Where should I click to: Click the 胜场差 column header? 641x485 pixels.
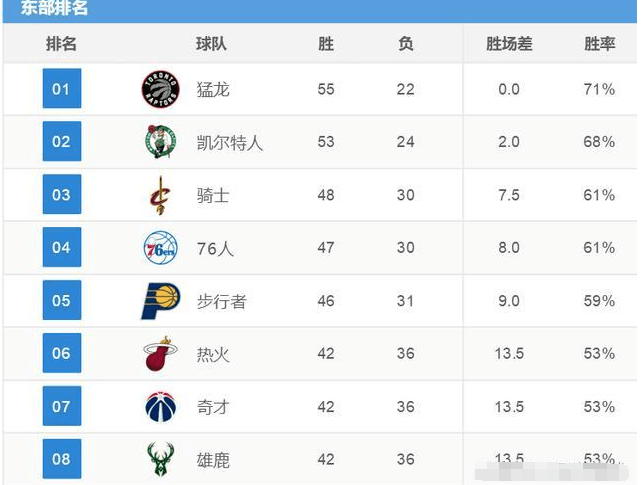click(x=509, y=44)
